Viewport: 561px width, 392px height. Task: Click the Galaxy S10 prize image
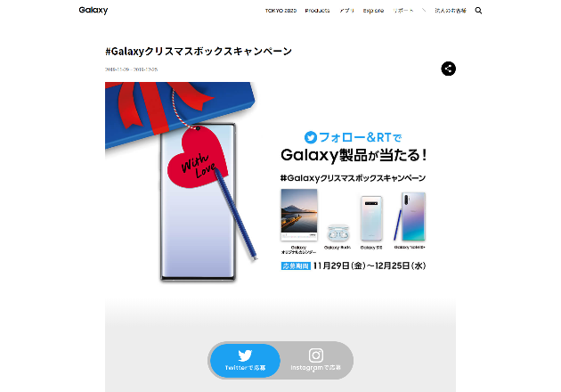click(x=371, y=218)
